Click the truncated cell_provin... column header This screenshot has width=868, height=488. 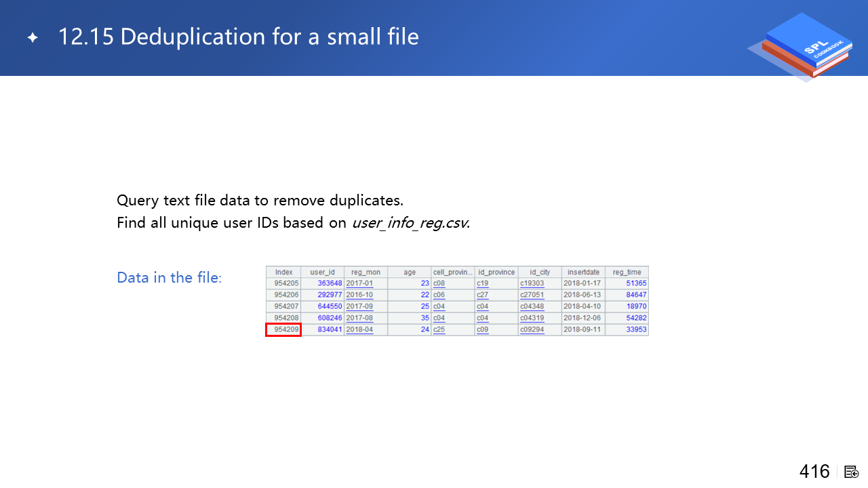click(x=452, y=272)
